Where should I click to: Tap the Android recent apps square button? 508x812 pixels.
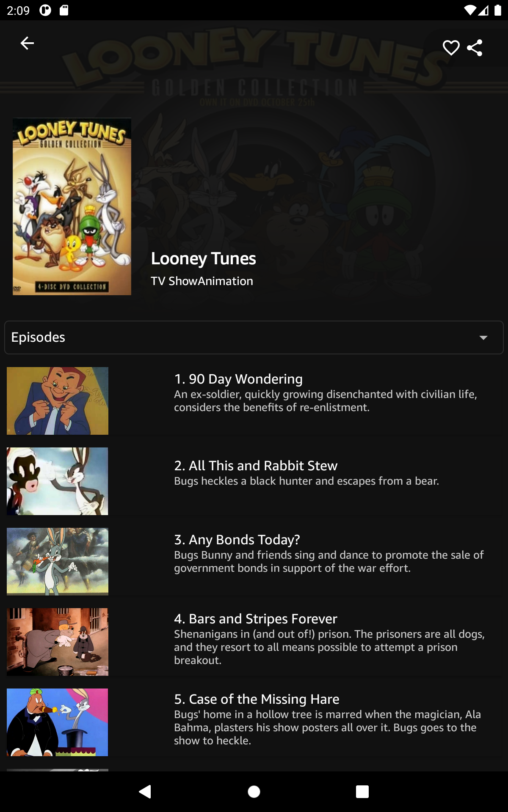pos(362,791)
